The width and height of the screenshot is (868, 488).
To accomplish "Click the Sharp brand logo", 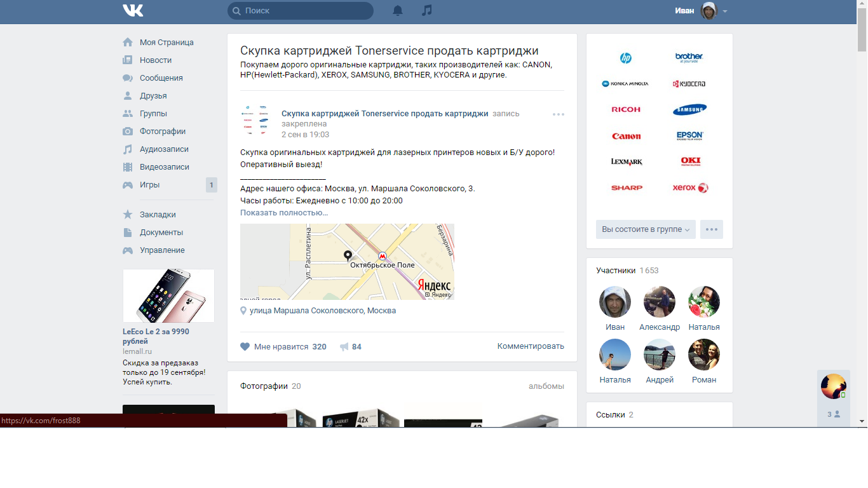I will pos(626,188).
